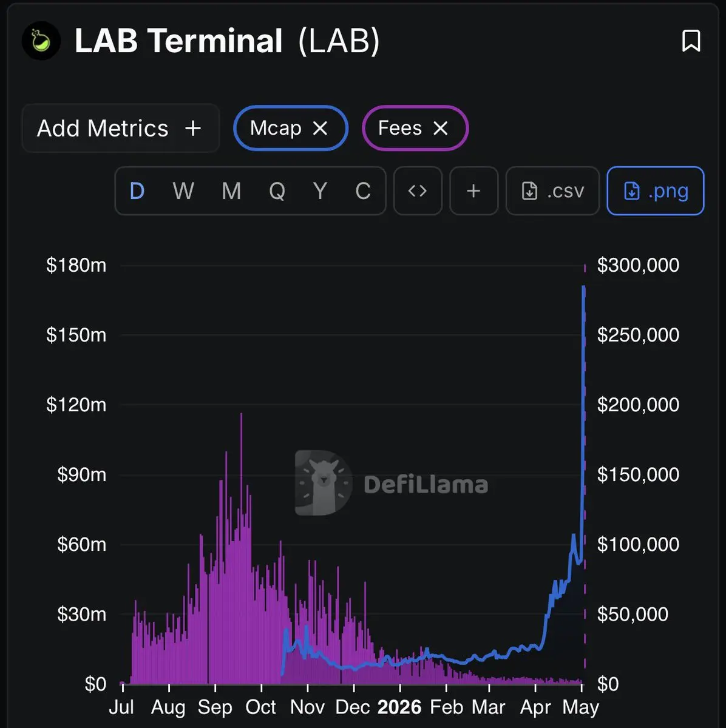Switch chart to Daily (D) interval

click(137, 191)
